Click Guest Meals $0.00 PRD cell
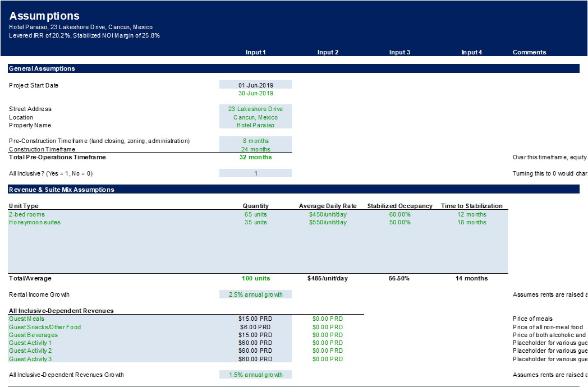The height and width of the screenshot is (387, 588). tap(328, 319)
